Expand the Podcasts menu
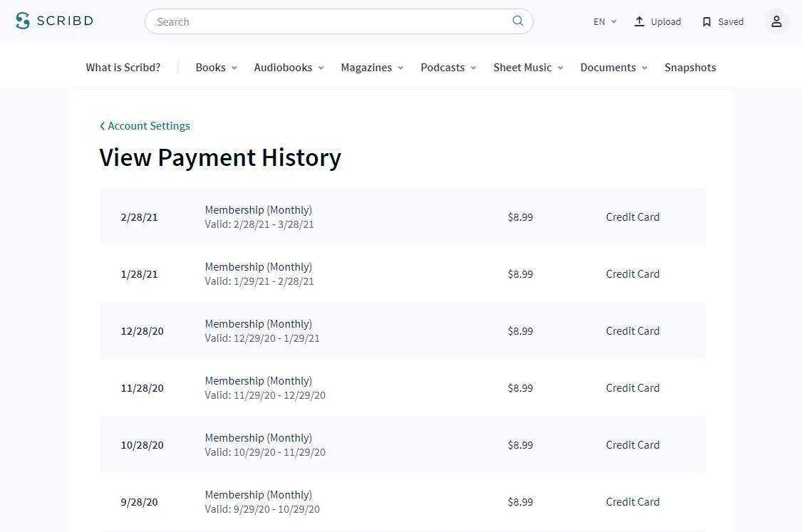Screen dimensions: 803x532 tap(448, 68)
